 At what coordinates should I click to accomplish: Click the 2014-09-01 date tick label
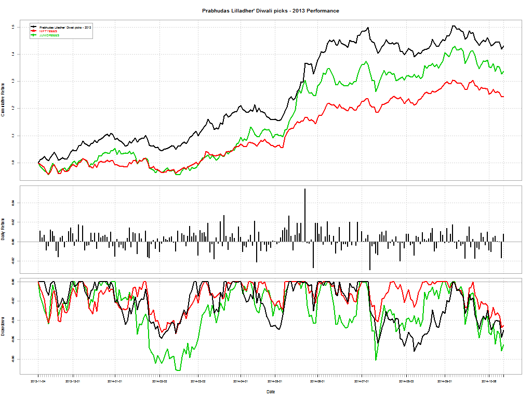click(x=445, y=381)
